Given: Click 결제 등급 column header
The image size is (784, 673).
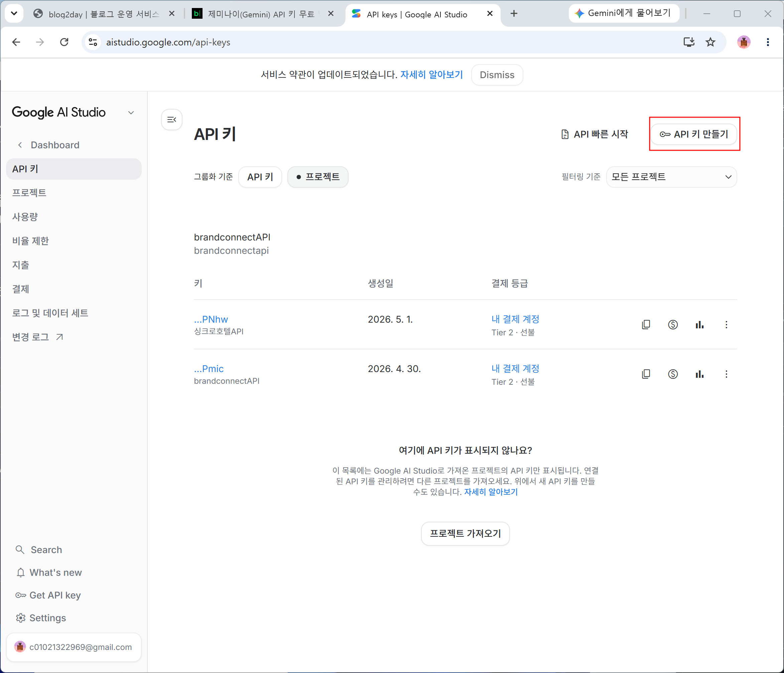Looking at the screenshot, I should (x=510, y=283).
